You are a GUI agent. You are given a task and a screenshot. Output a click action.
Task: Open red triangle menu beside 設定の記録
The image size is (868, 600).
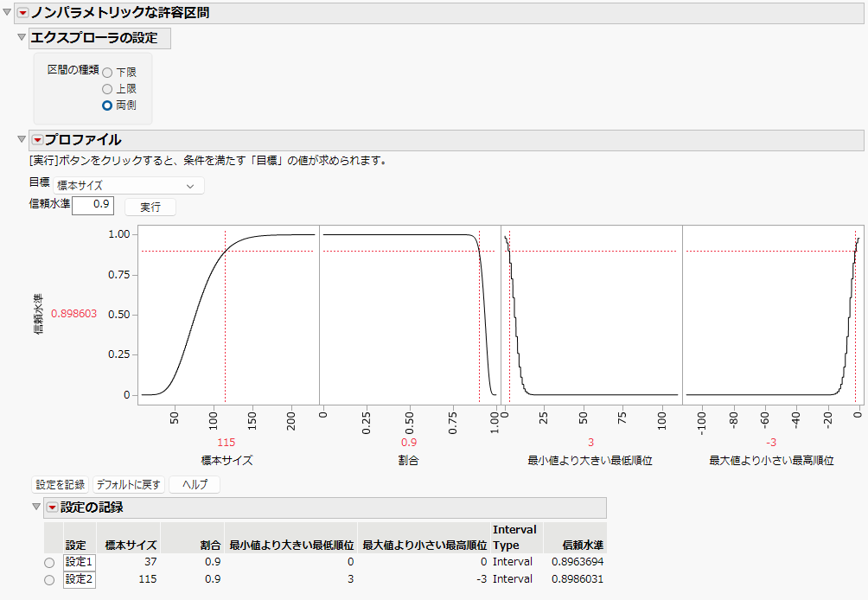[52, 507]
